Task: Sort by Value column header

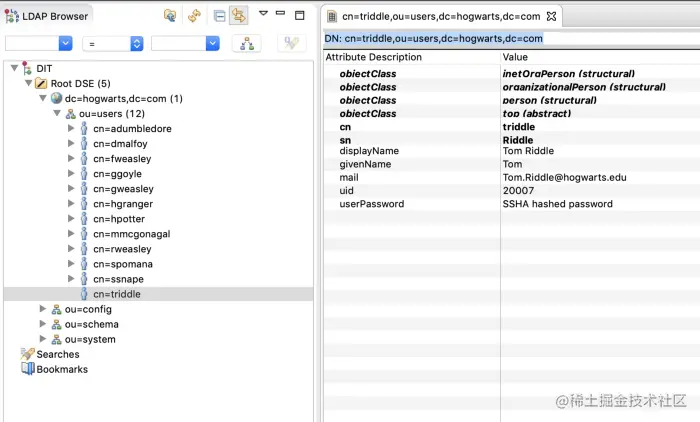Action: point(600,57)
